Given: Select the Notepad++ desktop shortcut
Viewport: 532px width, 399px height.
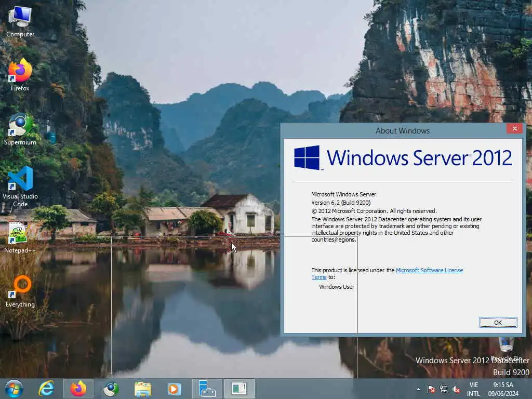Looking at the screenshot, I should coord(19,237).
